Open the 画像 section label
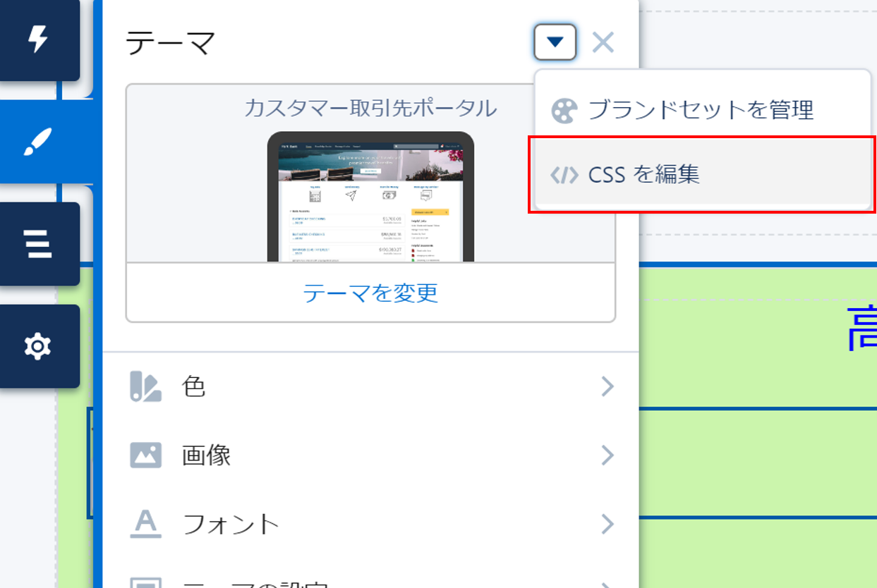Viewport: 877px width, 588px height. 206,455
